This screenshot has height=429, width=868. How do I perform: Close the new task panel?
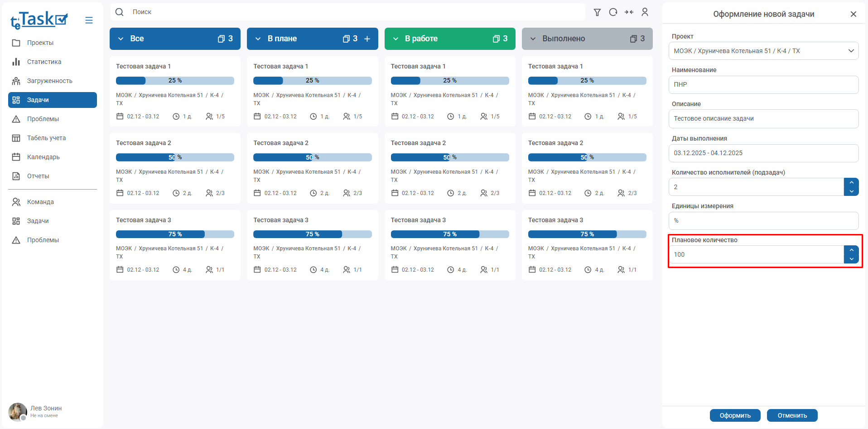[853, 14]
